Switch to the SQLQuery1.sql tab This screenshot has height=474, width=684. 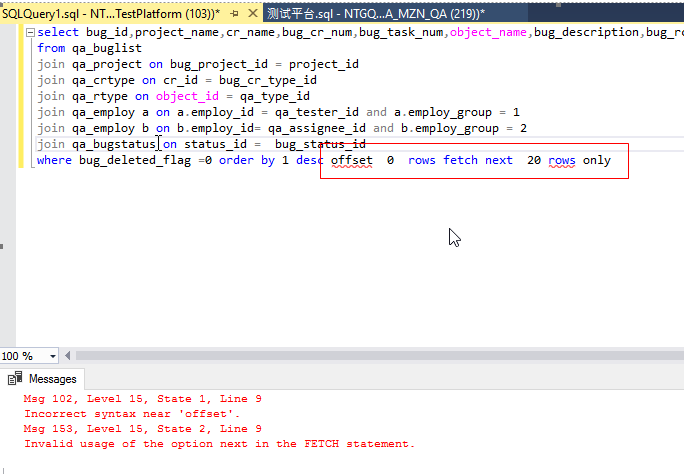[x=111, y=14]
